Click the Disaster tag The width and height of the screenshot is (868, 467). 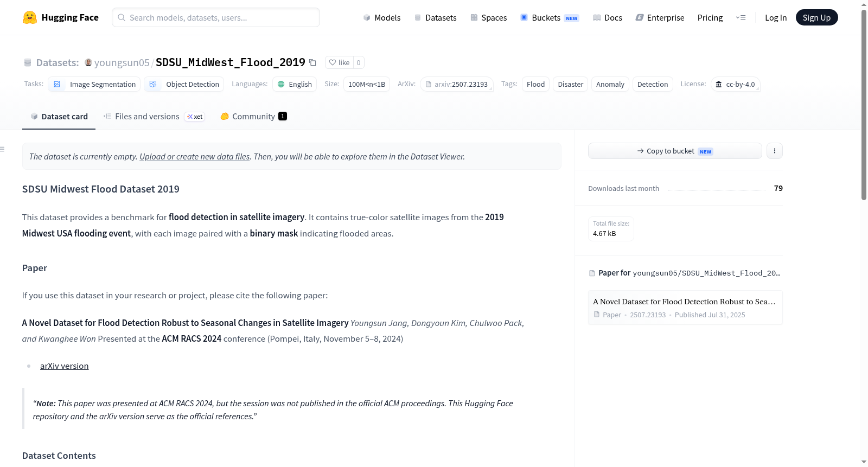[x=571, y=84]
